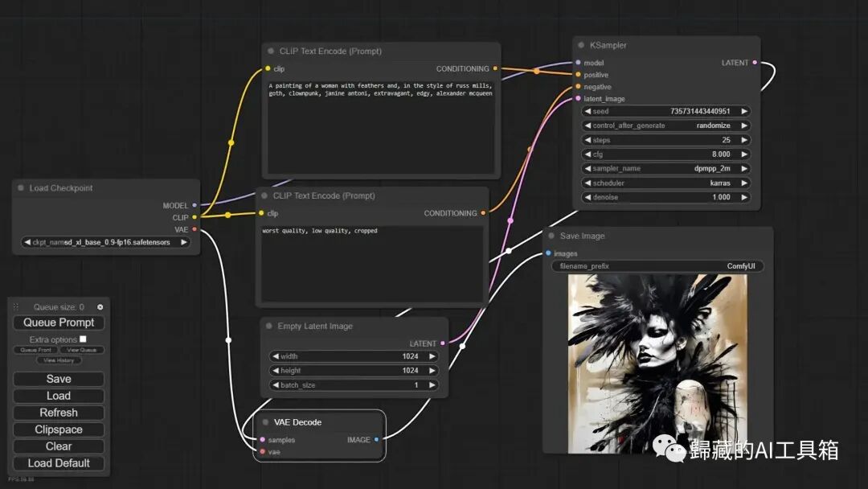Save the workflow with Save button
The image size is (868, 489).
[x=59, y=379]
